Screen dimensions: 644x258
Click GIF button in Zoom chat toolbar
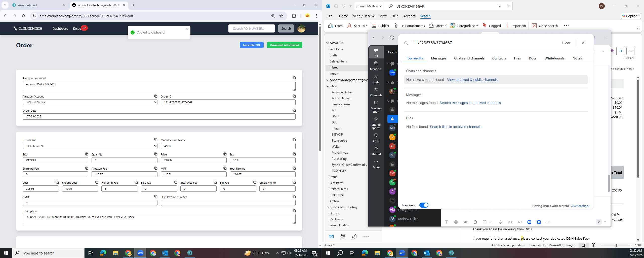[466, 222]
